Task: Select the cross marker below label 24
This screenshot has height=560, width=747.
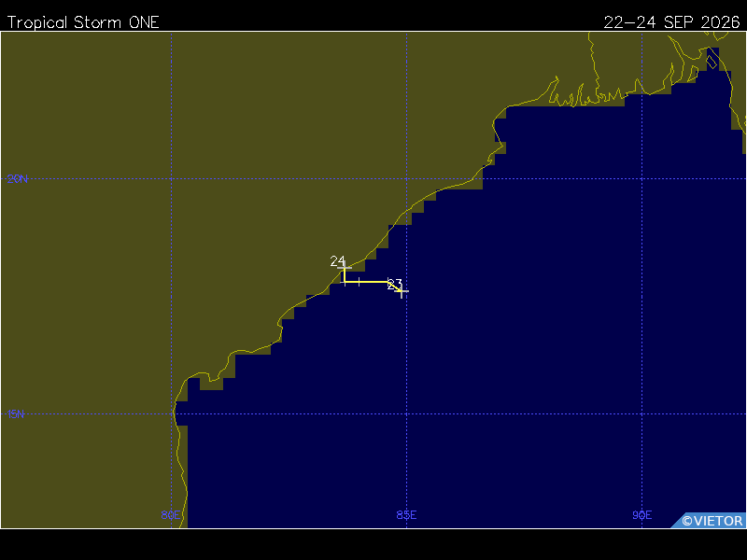Action: 345,268
